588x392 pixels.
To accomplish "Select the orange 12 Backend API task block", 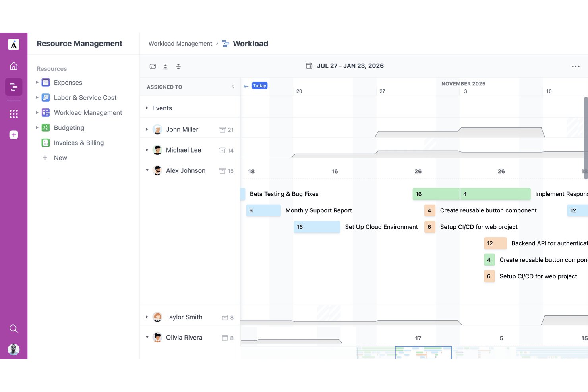I will click(x=495, y=243).
